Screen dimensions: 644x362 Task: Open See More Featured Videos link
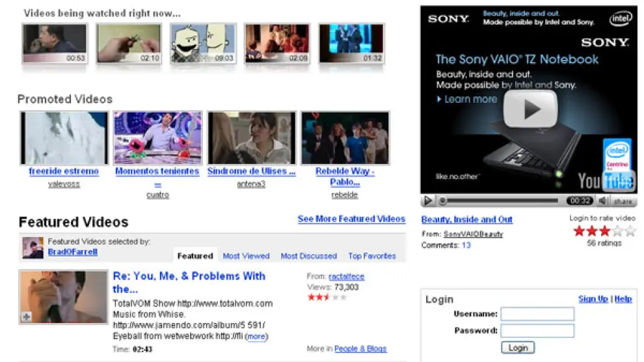click(x=351, y=219)
